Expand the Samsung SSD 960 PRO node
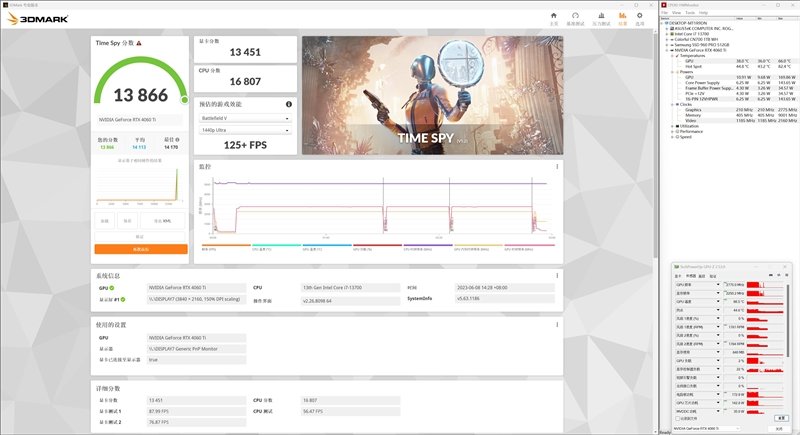The image size is (800, 435). click(667, 45)
